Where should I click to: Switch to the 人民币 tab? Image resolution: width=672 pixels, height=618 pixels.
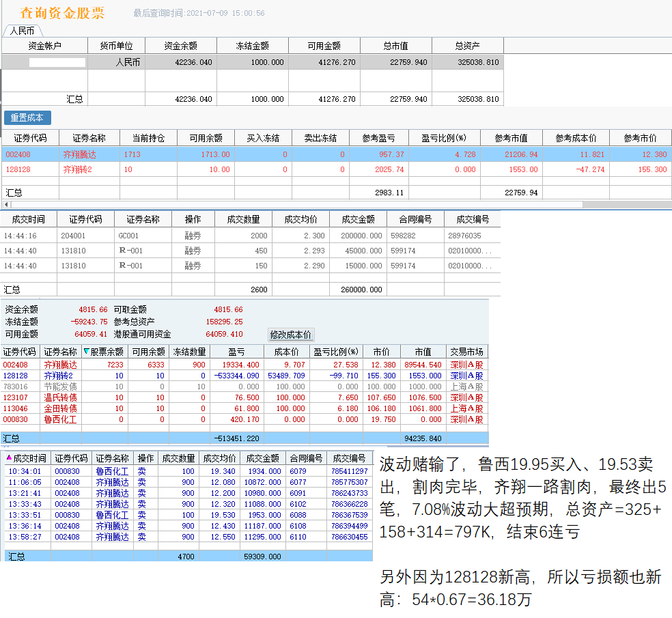(23, 31)
